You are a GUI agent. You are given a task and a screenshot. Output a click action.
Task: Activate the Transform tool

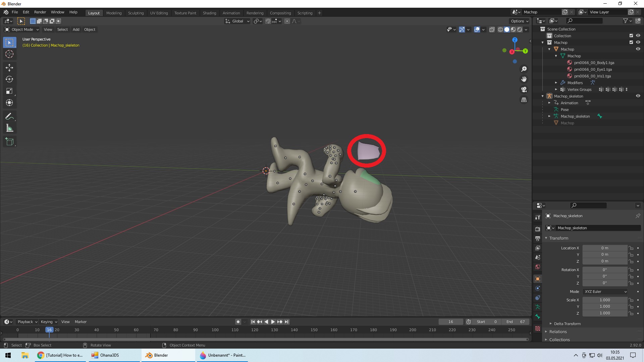(9, 103)
